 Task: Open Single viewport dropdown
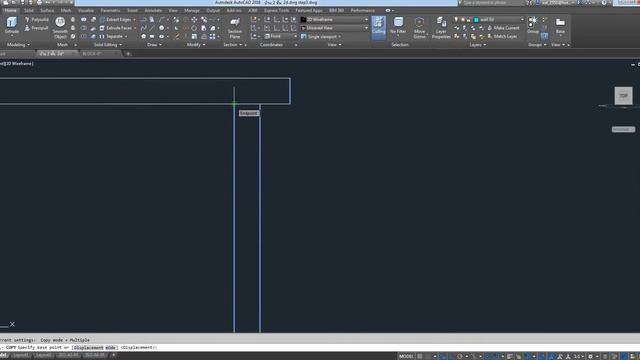[x=322, y=37]
